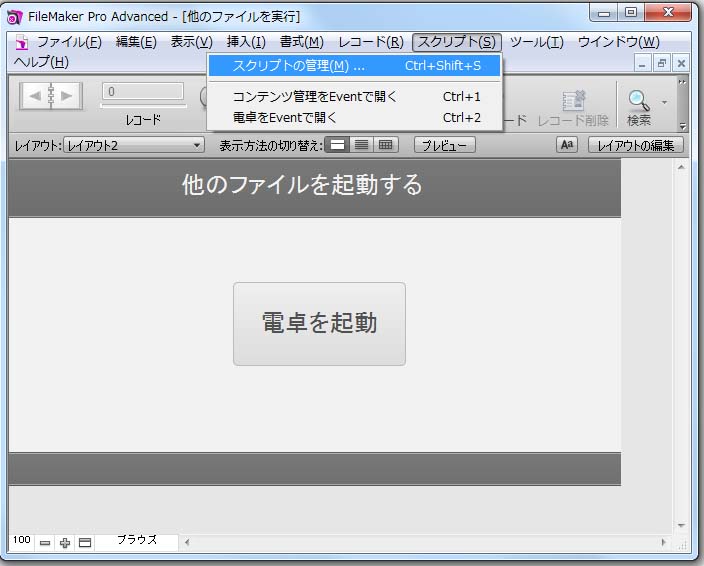Click the レイアウトの編集 button
The width and height of the screenshot is (704, 566).
tap(636, 145)
